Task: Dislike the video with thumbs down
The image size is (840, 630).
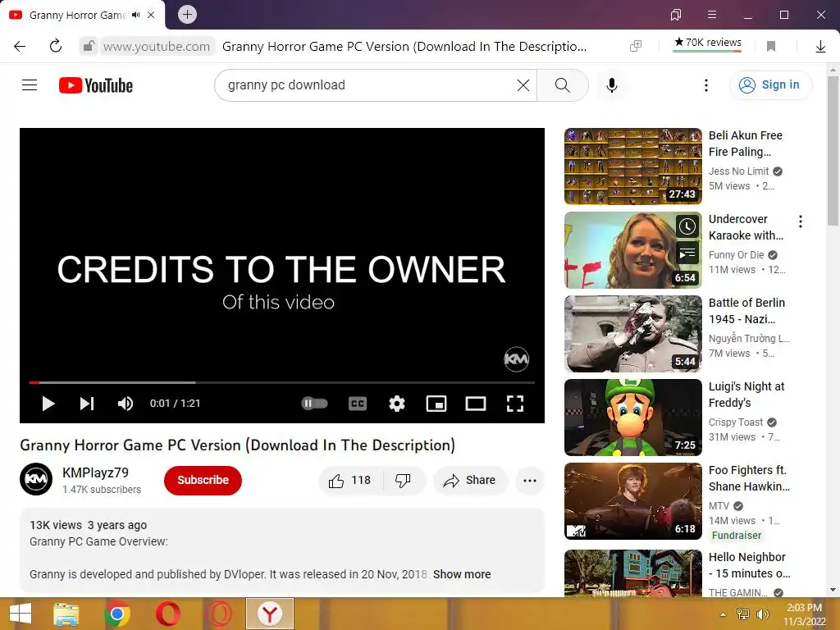Action: click(404, 481)
